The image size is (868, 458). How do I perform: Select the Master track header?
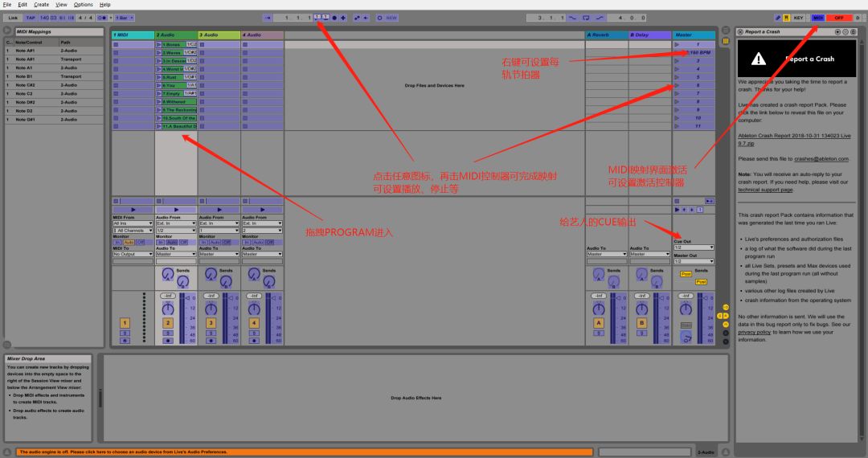click(694, 35)
